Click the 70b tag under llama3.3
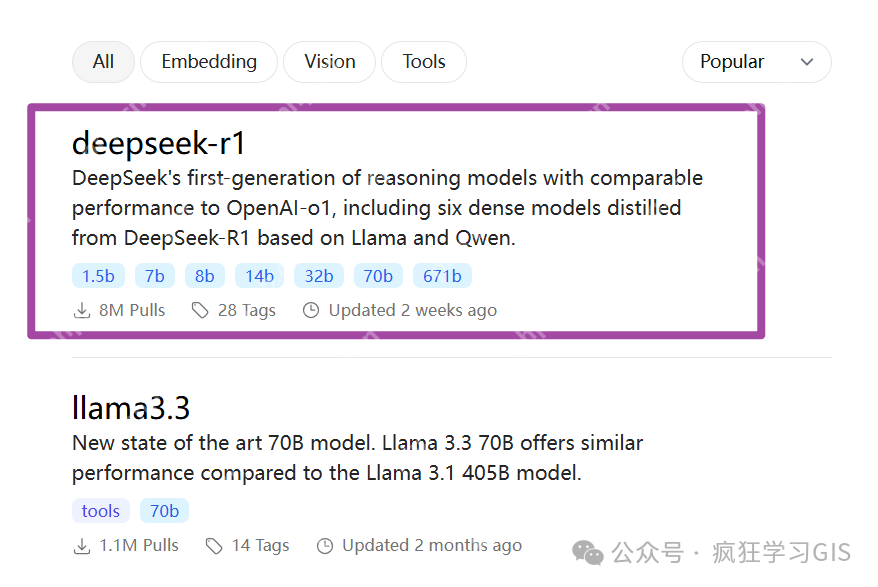This screenshot has width=878, height=587. (x=164, y=511)
